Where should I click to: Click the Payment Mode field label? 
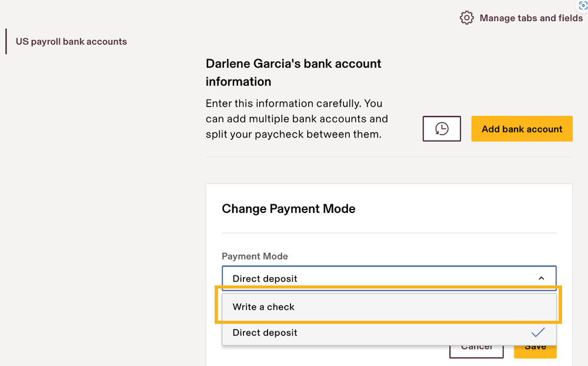pos(255,256)
